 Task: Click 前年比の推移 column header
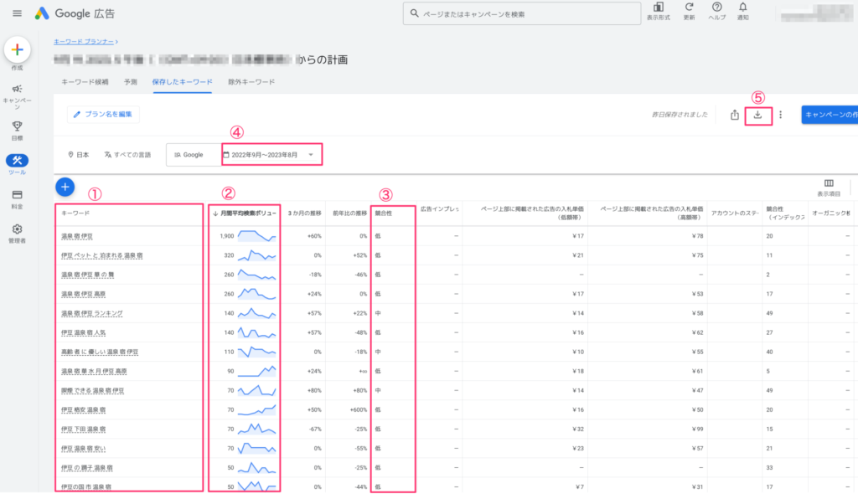[349, 213]
